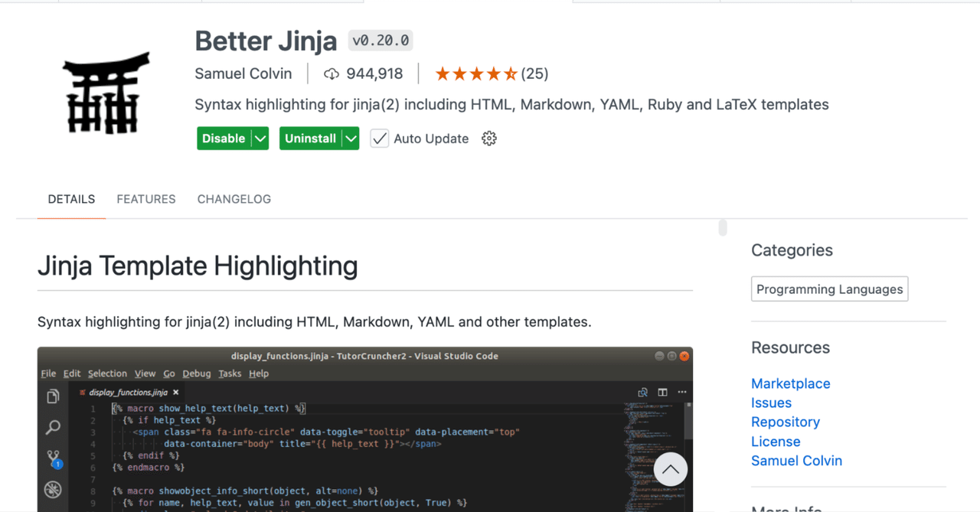Open Markdown preview icon in editor toolbar
Image resolution: width=980 pixels, height=512 pixels.
pos(643,391)
